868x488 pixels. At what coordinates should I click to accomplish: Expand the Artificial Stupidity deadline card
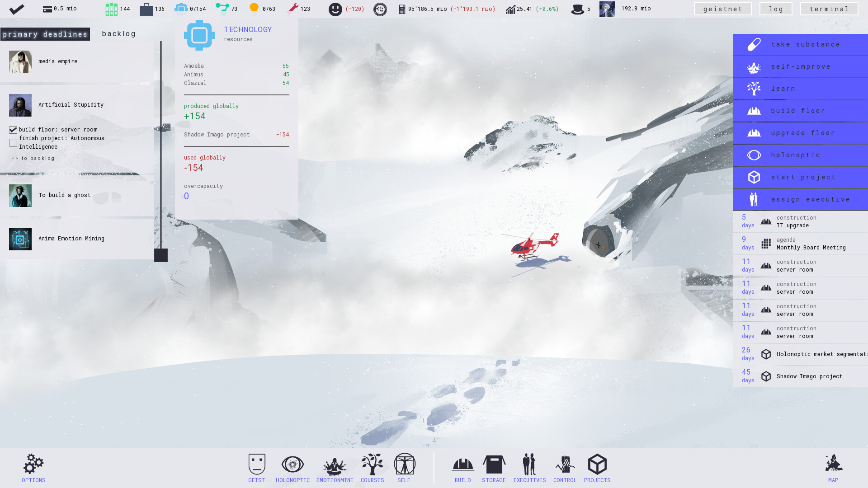[71, 105]
